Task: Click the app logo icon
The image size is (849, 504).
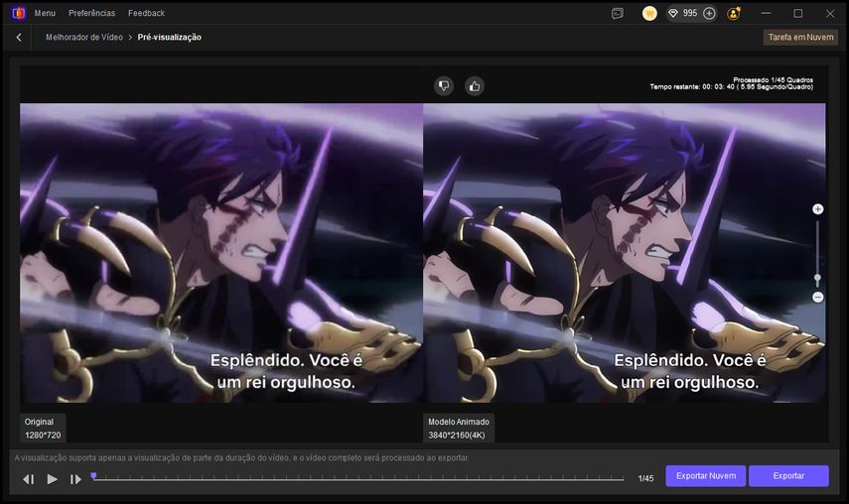Action: point(19,13)
